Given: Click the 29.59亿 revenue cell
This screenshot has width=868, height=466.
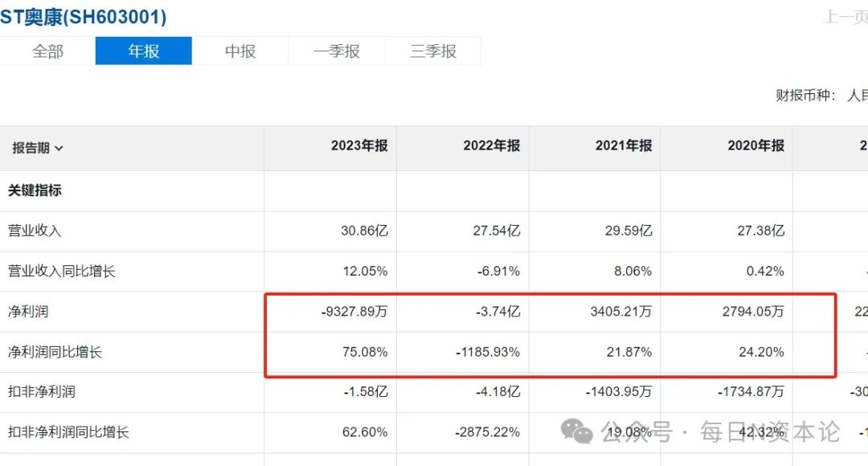Looking at the screenshot, I should pos(628,231).
